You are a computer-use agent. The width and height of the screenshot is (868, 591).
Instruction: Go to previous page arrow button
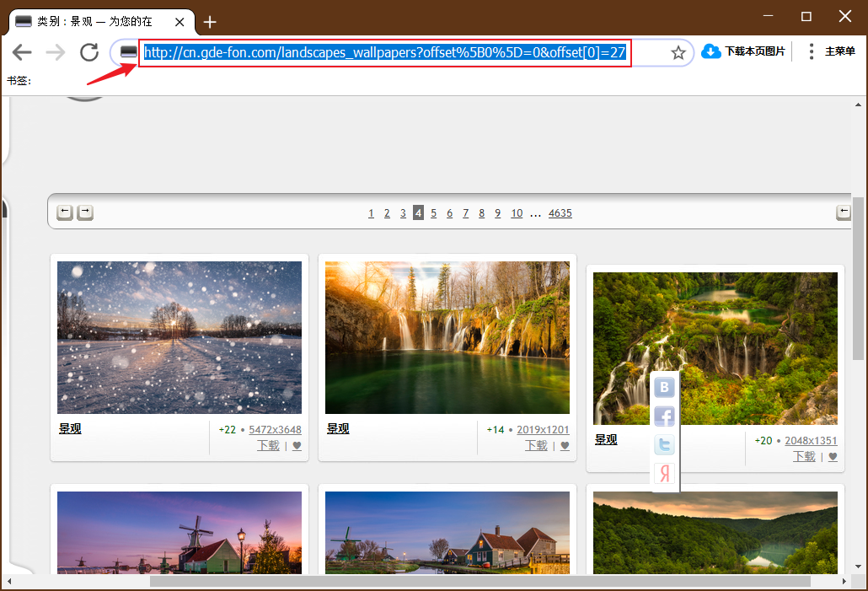point(65,212)
